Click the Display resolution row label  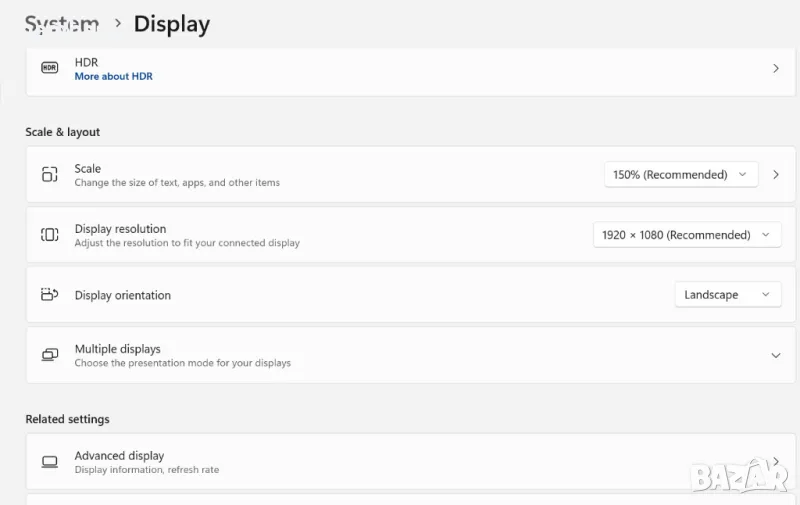(120, 229)
